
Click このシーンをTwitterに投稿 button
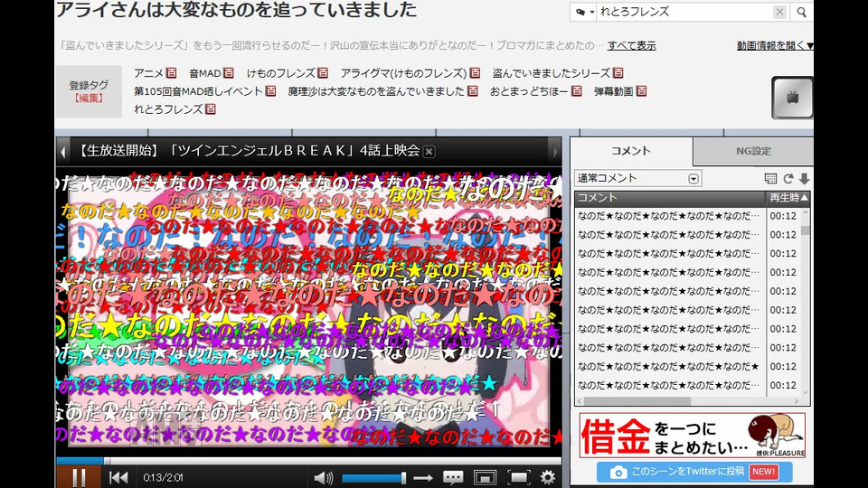click(x=694, y=472)
